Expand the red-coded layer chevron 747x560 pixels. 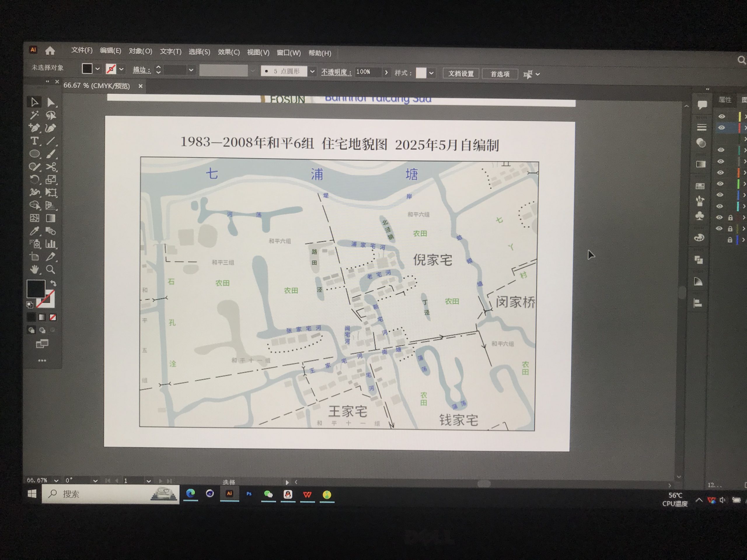745,128
